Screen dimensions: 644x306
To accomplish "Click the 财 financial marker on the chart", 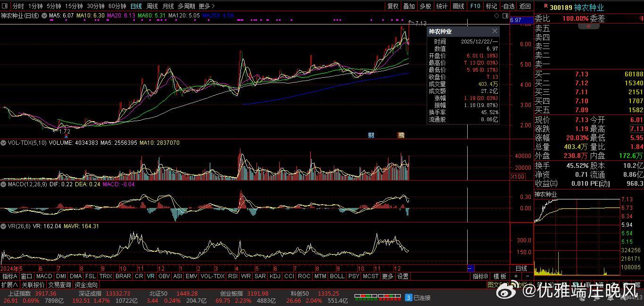I will (371, 135).
